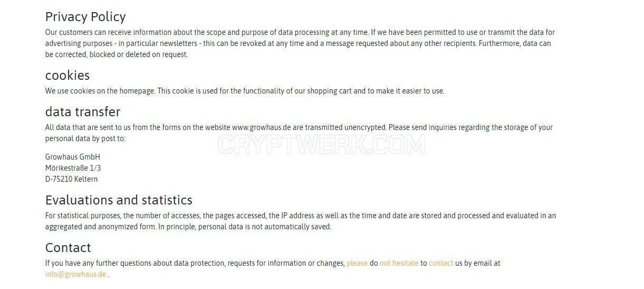Image resolution: width=644 pixels, height=289 pixels.
Task: Select the Mörikestraße 1/3 street line
Action: (73, 168)
